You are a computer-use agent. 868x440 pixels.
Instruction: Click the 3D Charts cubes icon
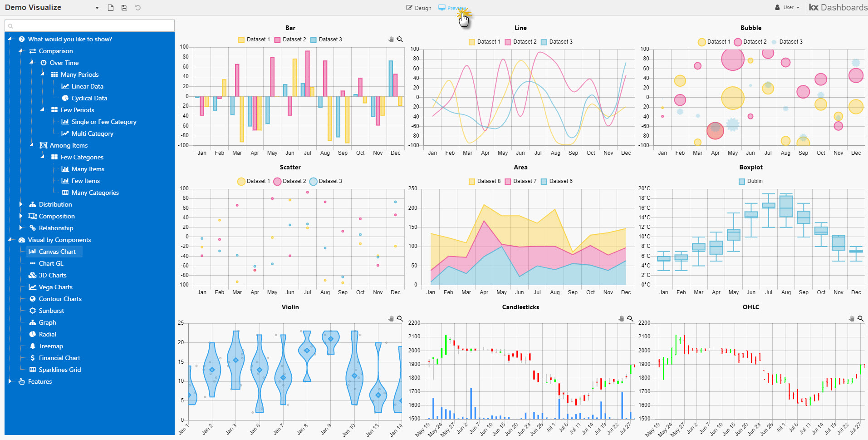pos(33,275)
